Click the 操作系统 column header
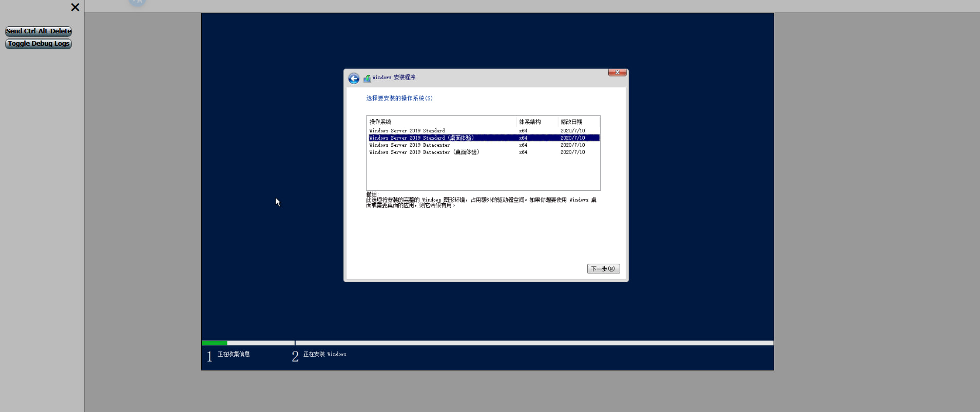The image size is (980, 412). [442, 122]
